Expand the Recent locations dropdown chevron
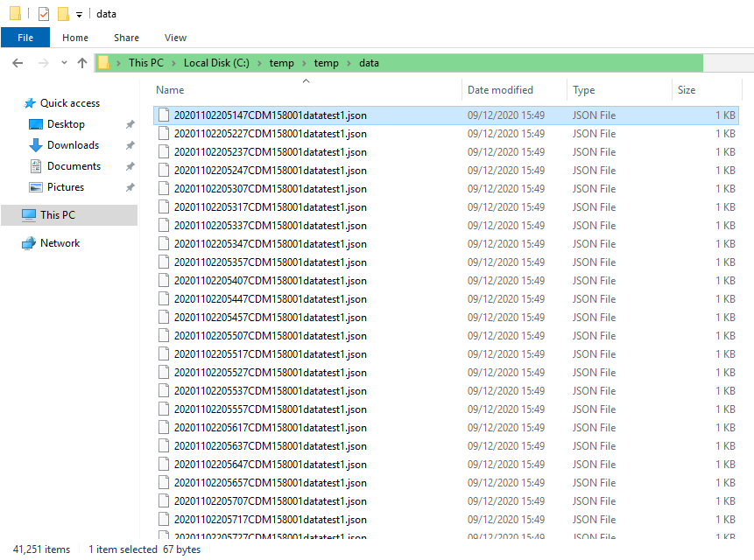 click(x=64, y=63)
